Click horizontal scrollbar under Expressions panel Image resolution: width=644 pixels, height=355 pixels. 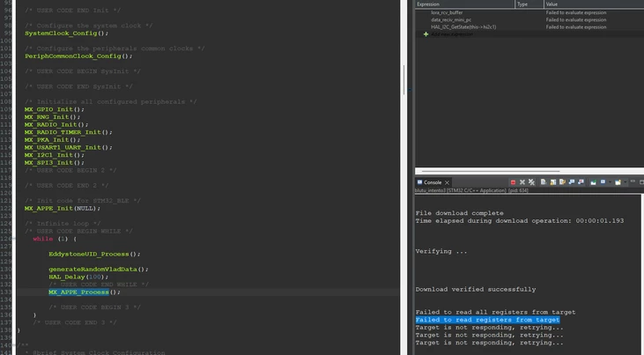coord(491,171)
